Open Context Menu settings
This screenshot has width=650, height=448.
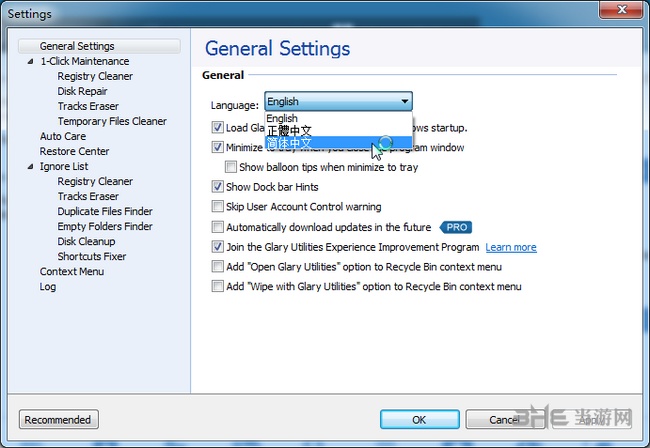(72, 271)
